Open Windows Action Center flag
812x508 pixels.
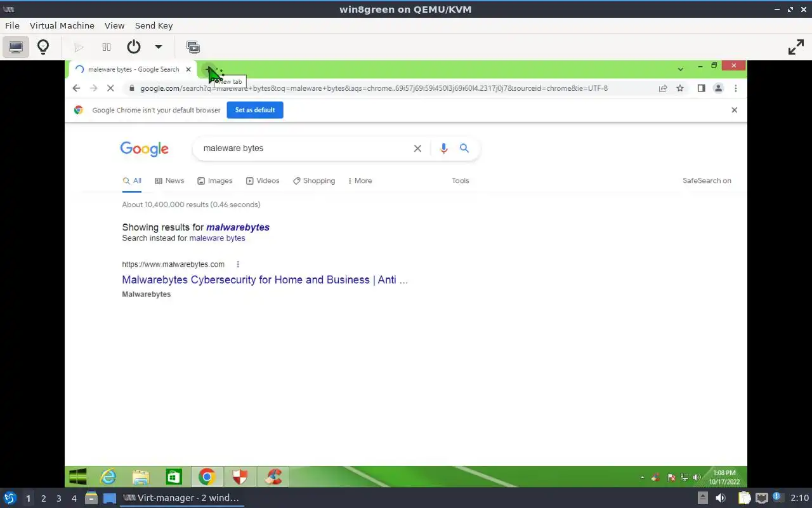pos(671,478)
